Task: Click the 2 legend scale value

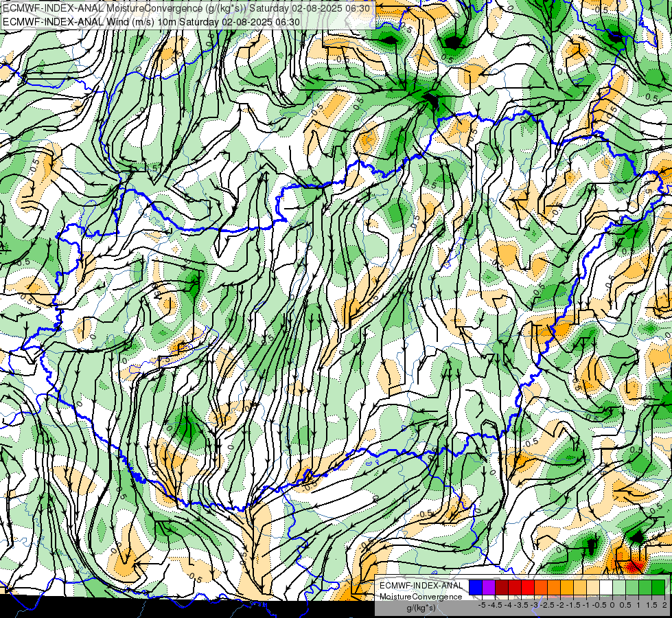Action: click(x=664, y=605)
